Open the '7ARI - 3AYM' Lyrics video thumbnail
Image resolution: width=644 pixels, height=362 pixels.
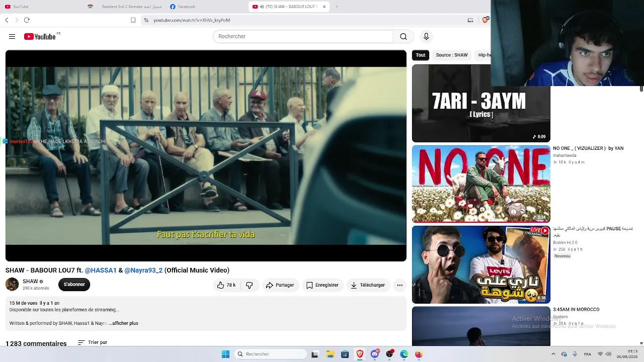tap(481, 104)
